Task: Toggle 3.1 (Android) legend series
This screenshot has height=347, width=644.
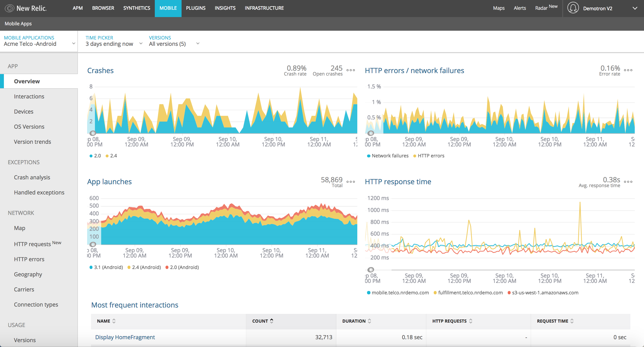Action: pos(106,267)
